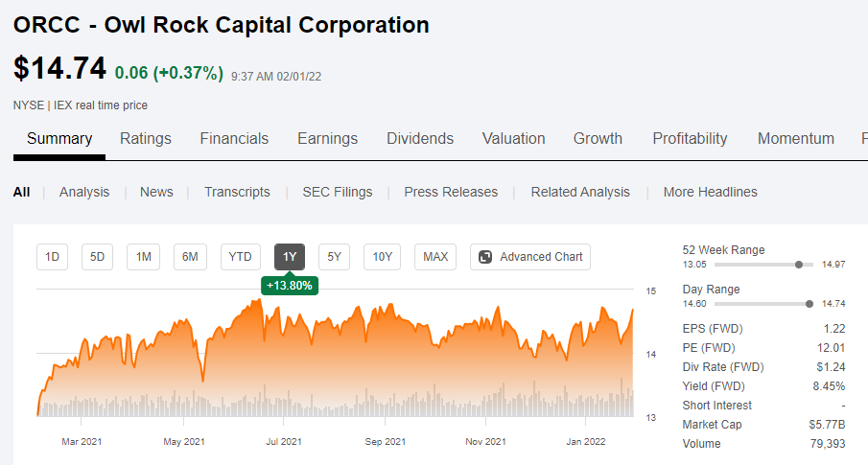Show the MAX chart range
Image resolution: width=868 pixels, height=465 pixels.
tap(435, 257)
